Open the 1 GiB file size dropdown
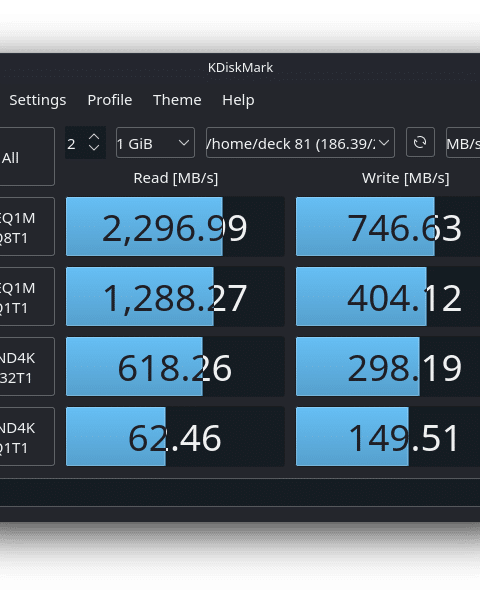The image size is (480, 599). coord(155,143)
